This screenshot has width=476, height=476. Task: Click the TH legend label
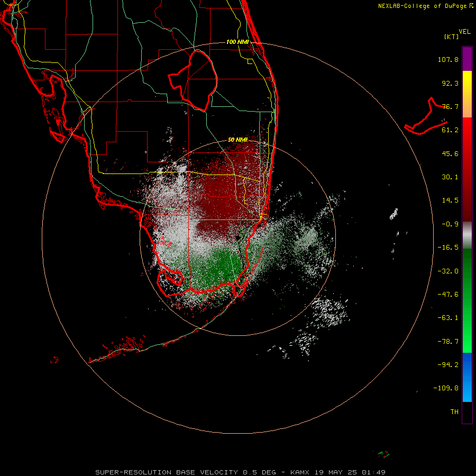tap(454, 411)
